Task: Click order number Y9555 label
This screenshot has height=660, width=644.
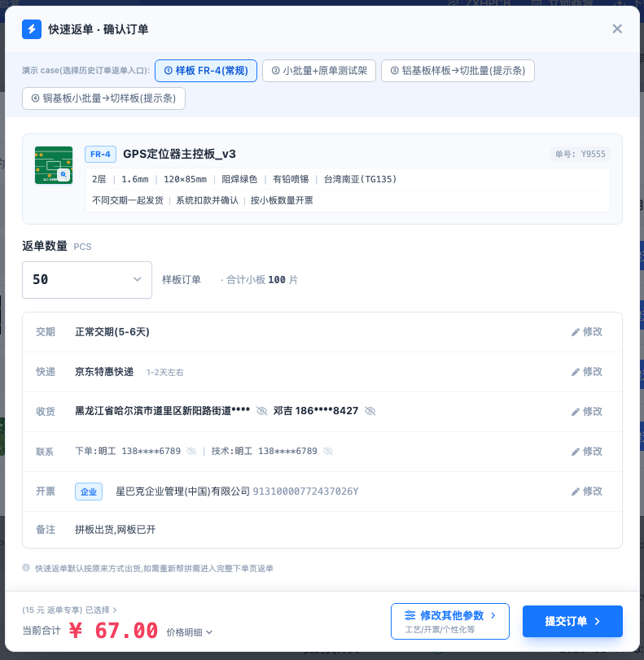Action: [580, 154]
